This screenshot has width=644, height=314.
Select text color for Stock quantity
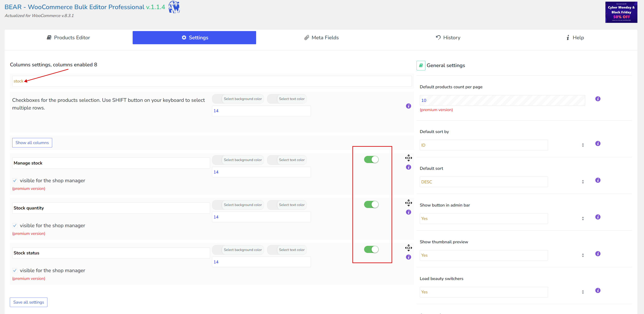tap(287, 205)
